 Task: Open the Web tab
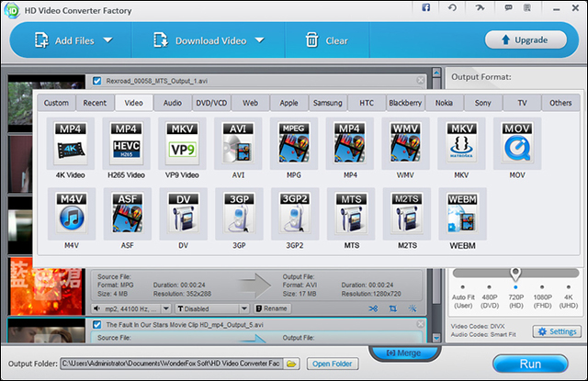pos(250,103)
